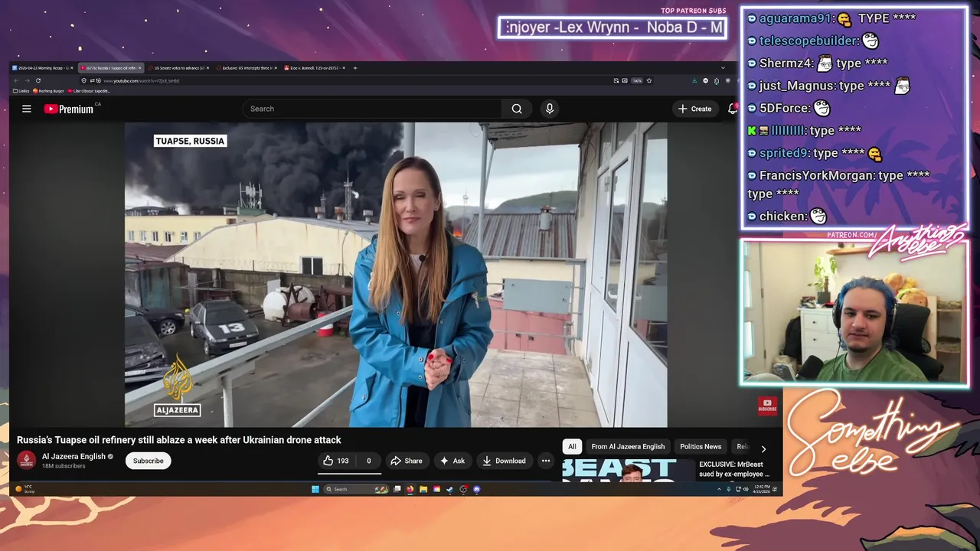This screenshot has height=551, width=980.
Task: Click the Download button
Action: pos(504,461)
